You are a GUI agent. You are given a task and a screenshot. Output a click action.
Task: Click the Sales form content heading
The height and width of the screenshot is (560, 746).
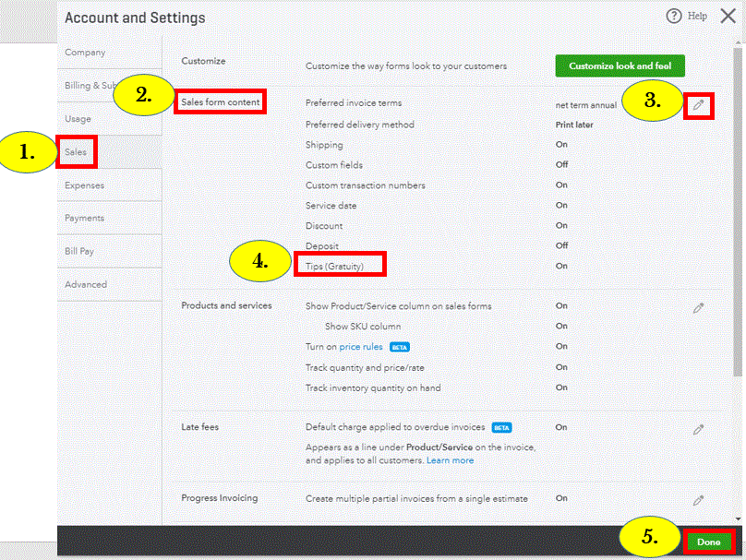220,102
